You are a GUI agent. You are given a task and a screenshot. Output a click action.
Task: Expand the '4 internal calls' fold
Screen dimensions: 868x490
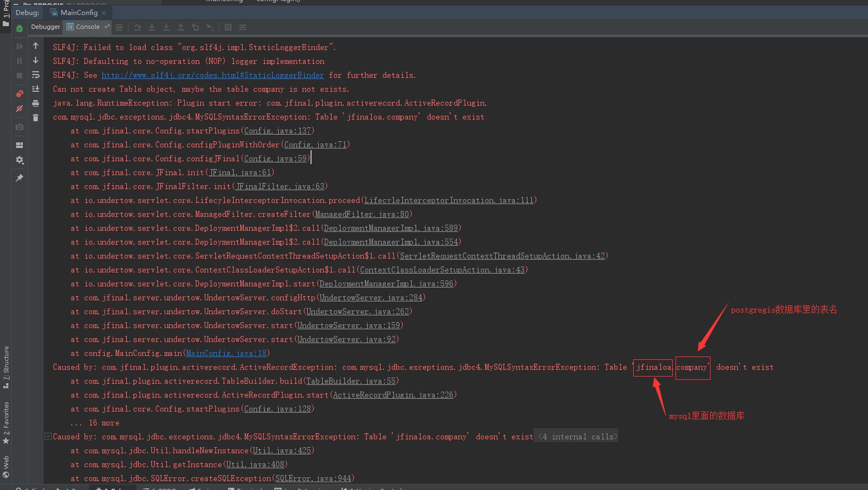click(577, 437)
